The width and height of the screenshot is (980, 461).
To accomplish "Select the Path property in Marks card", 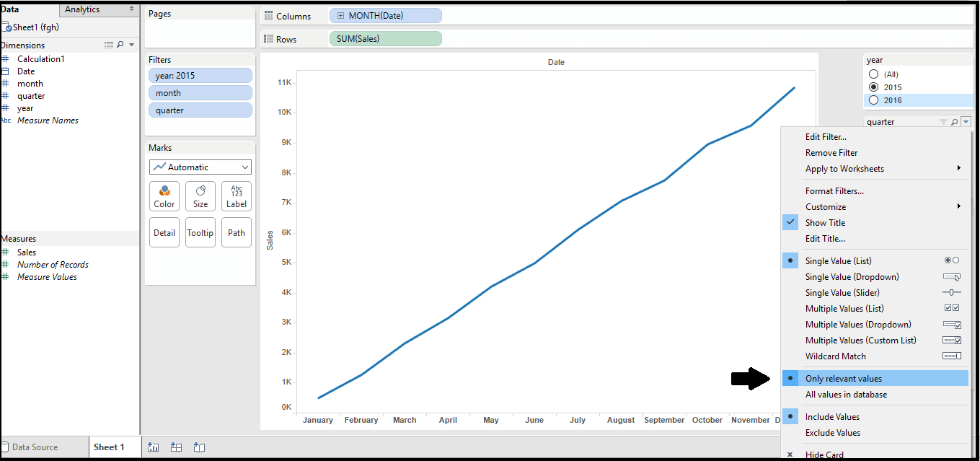I will click(236, 232).
